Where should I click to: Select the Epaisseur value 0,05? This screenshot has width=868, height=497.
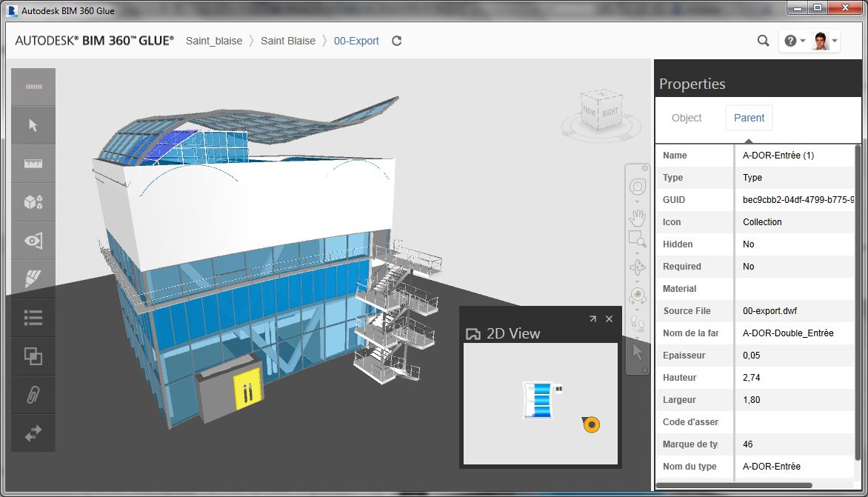(x=751, y=356)
